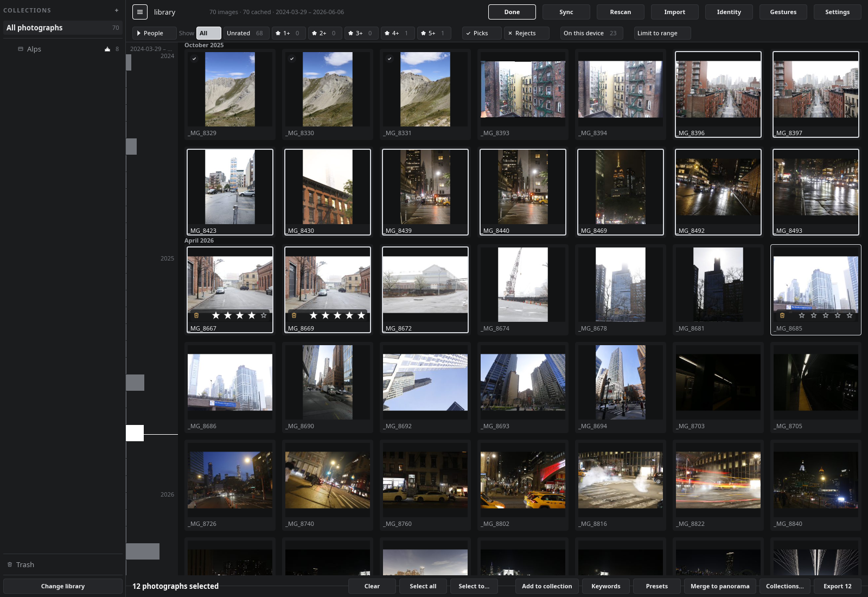Select the _MG_8694 thumbnail
This screenshot has height=597, width=868.
(621, 388)
